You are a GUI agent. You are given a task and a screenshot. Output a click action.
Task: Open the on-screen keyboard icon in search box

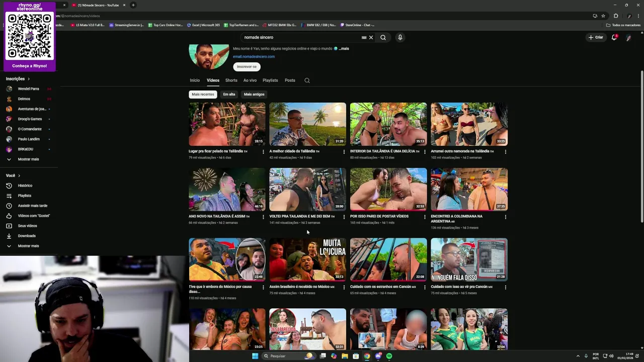coord(364,37)
